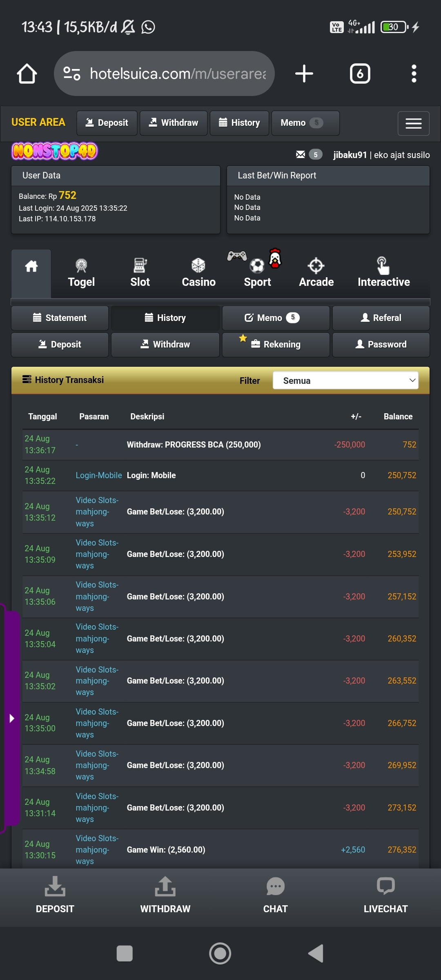
Task: Open the Togel category
Action: click(x=81, y=273)
